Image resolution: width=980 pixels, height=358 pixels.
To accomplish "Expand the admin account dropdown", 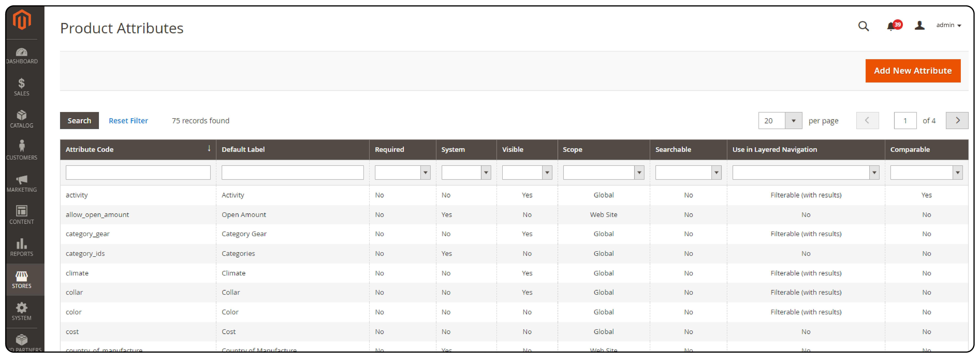I will click(949, 25).
